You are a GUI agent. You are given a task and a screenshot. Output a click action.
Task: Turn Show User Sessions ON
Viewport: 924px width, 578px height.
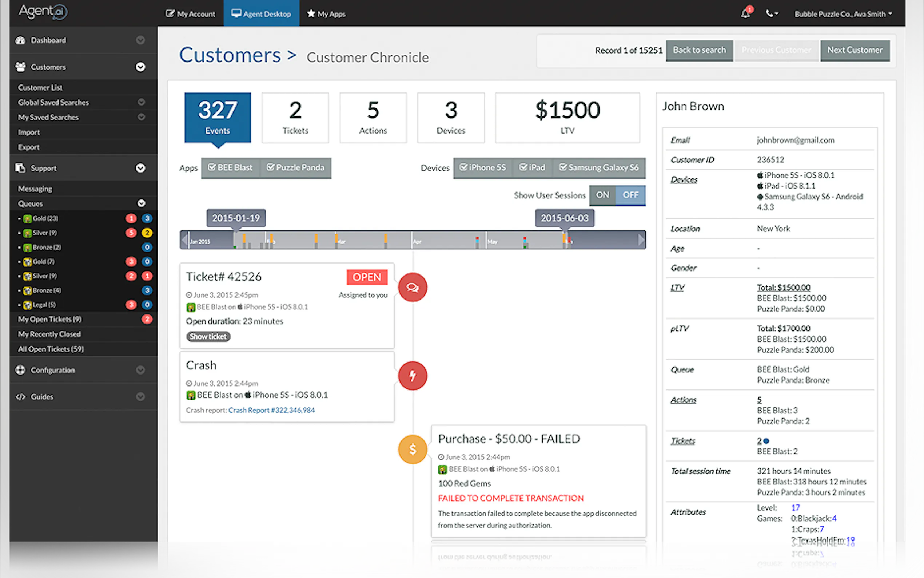pos(602,195)
